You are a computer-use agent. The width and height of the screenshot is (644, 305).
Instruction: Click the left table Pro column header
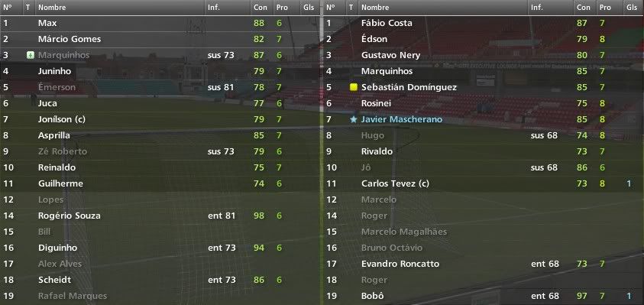[x=282, y=8]
